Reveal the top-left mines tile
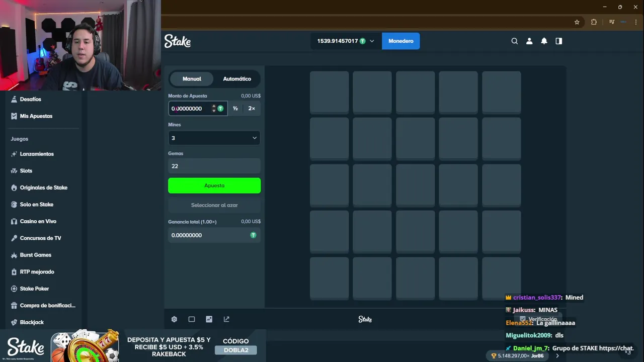Screen dimensions: 644x362 pos(330,93)
